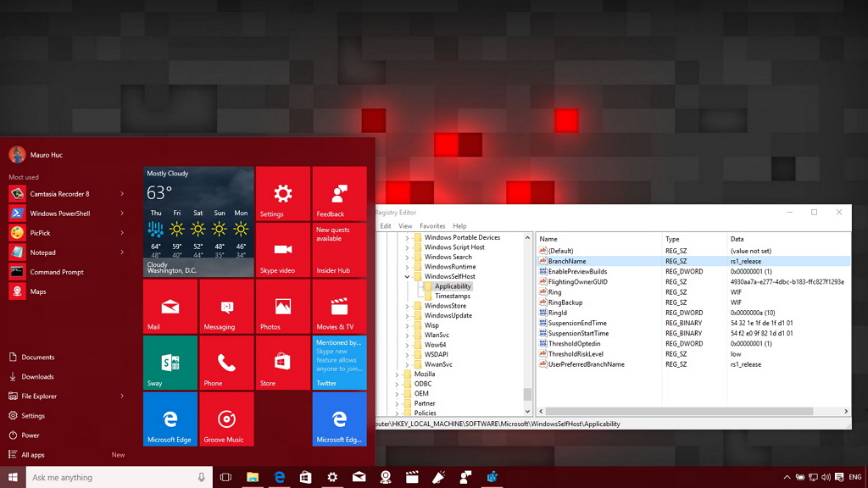This screenshot has height=488, width=868.
Task: Click the Power button in Start menu
Action: (x=31, y=435)
